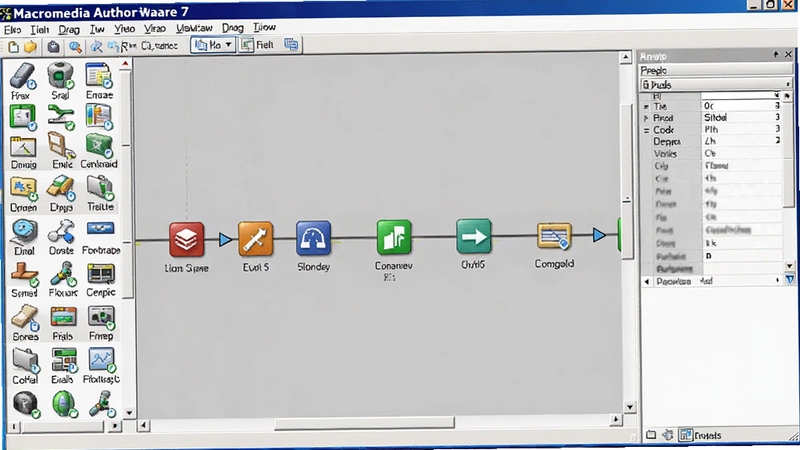Open the Virap menu

(x=155, y=29)
